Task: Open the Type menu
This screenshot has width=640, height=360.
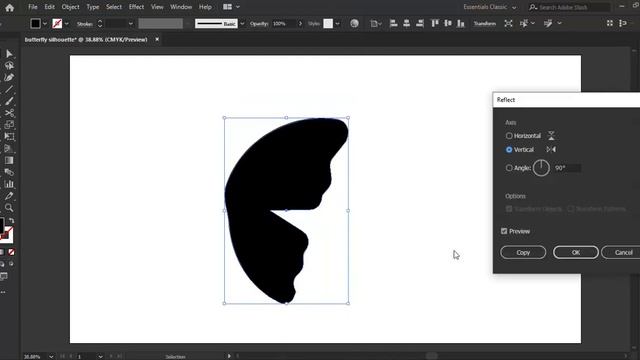Action: 93,7
